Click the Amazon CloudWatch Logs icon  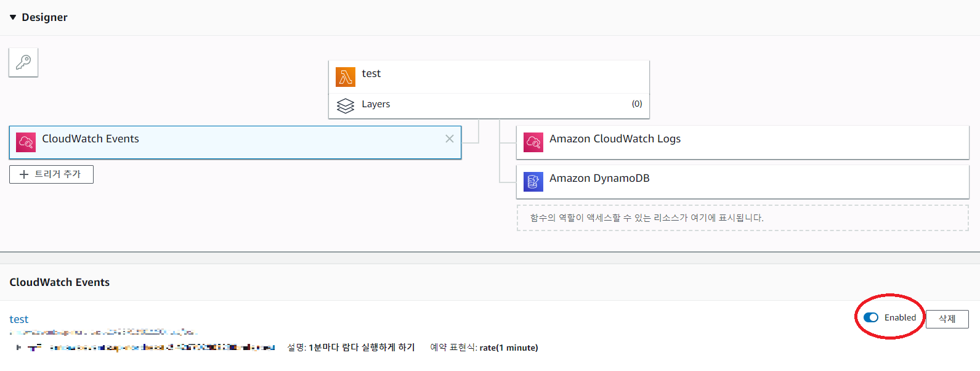pyautogui.click(x=533, y=142)
